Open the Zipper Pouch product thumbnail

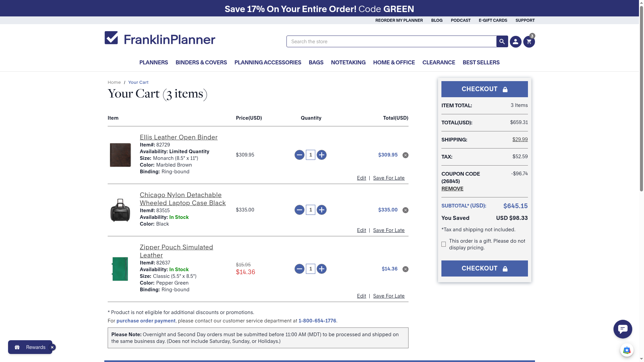[120, 269]
